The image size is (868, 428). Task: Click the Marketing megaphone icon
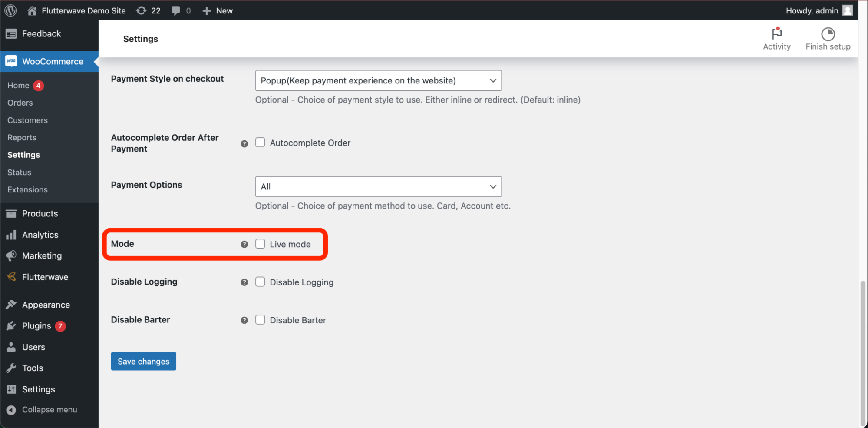[x=11, y=255]
